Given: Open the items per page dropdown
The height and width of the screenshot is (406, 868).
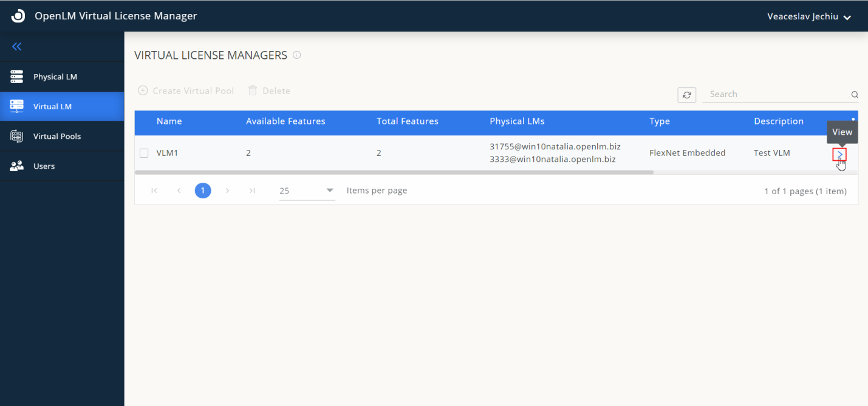Looking at the screenshot, I should [x=307, y=191].
